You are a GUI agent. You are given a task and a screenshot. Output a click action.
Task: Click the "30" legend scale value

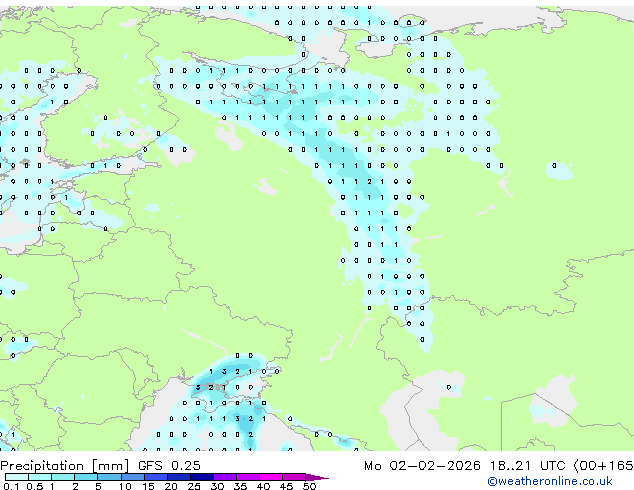pos(217,486)
